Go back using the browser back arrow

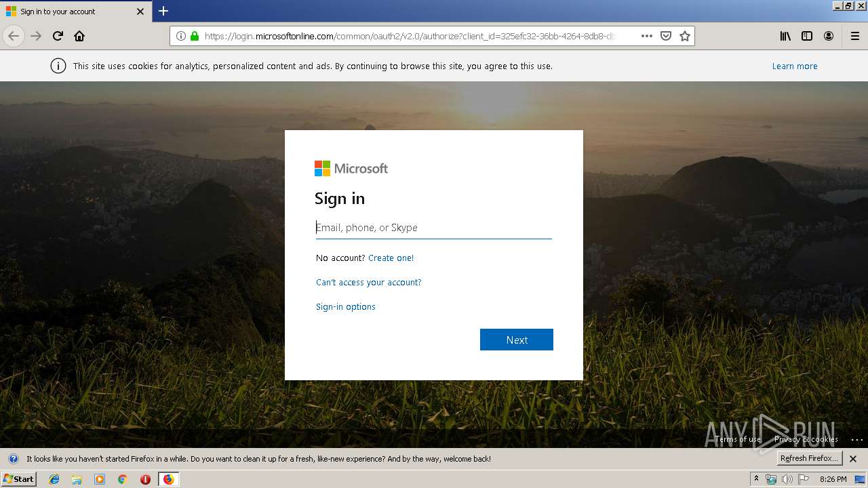[x=14, y=36]
